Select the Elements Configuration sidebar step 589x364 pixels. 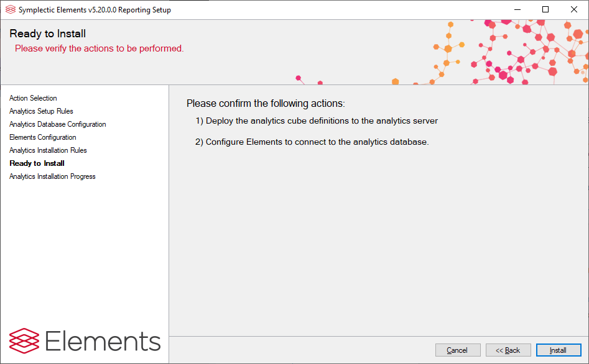[42, 137]
